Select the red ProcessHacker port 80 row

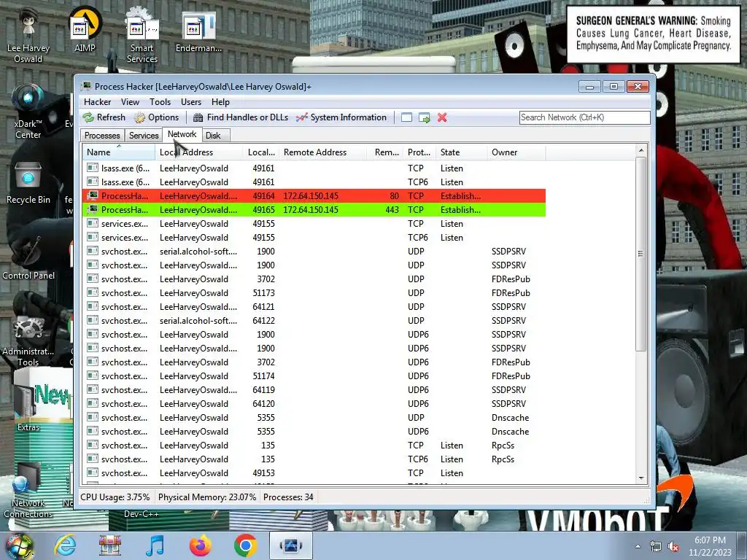click(x=314, y=195)
